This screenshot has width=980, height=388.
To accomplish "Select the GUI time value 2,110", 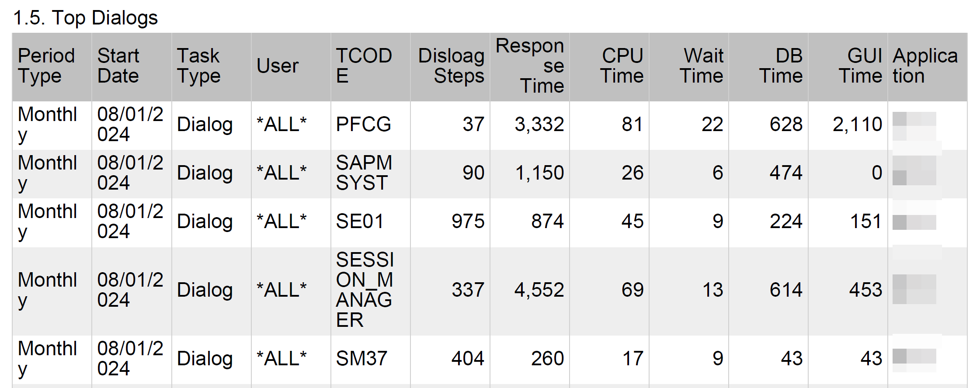I will click(x=857, y=125).
